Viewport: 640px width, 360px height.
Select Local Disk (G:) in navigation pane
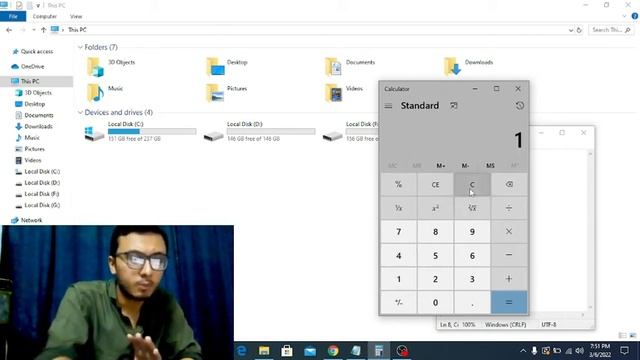tap(42, 205)
